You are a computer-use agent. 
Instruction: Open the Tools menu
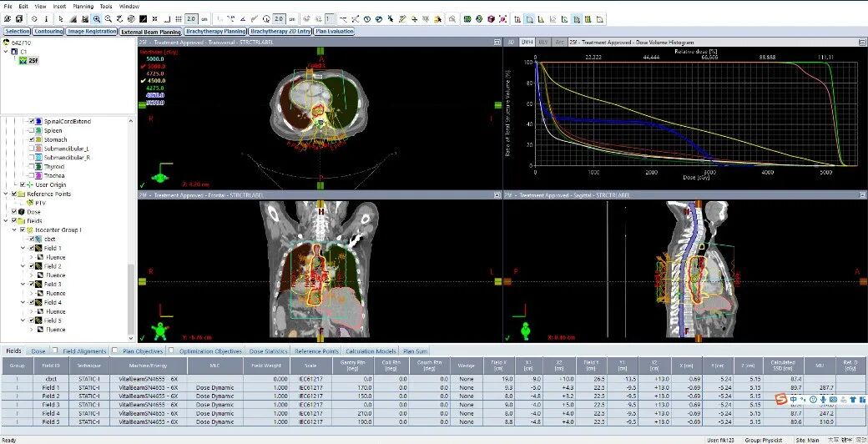tap(106, 6)
